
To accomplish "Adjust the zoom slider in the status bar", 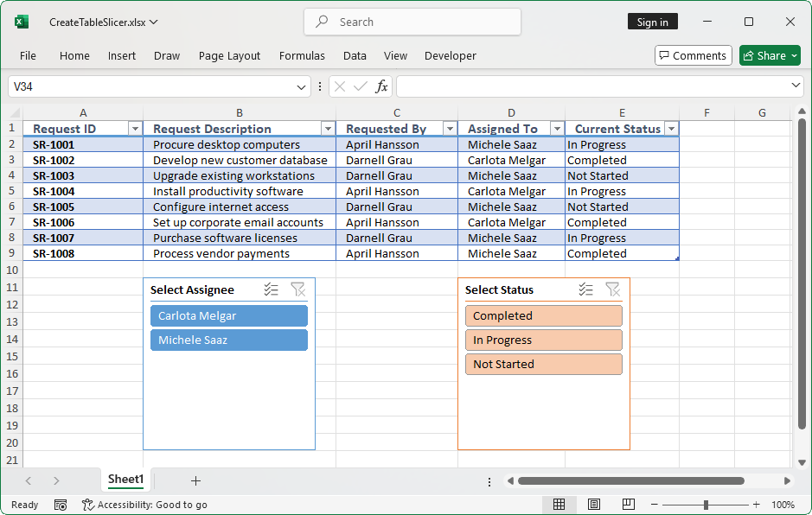I will pos(707,504).
